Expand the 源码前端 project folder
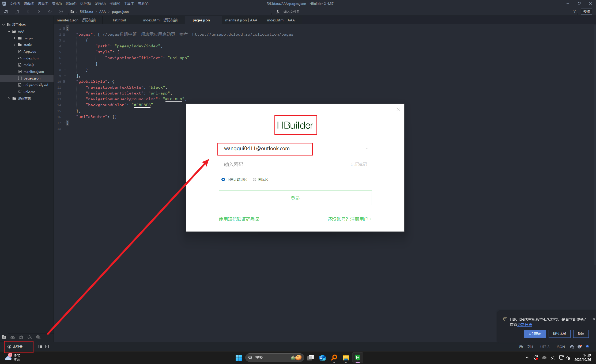This screenshot has height=364, width=596. [9, 98]
